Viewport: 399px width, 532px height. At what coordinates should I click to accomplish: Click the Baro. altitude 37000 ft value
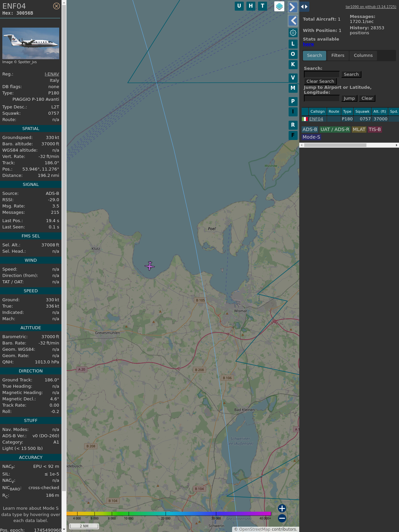(x=50, y=144)
